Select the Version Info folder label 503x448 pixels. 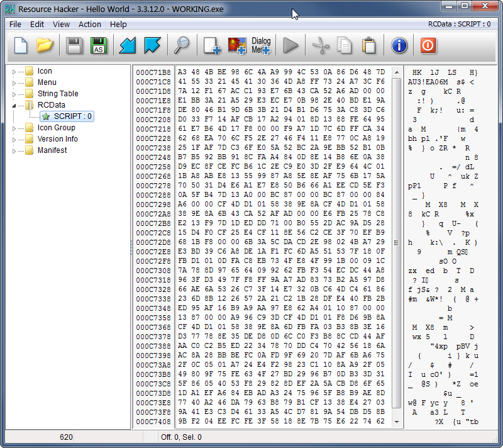57,139
